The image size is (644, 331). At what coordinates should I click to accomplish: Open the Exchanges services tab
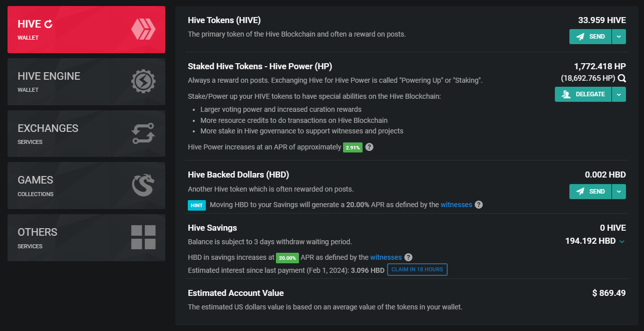point(86,133)
